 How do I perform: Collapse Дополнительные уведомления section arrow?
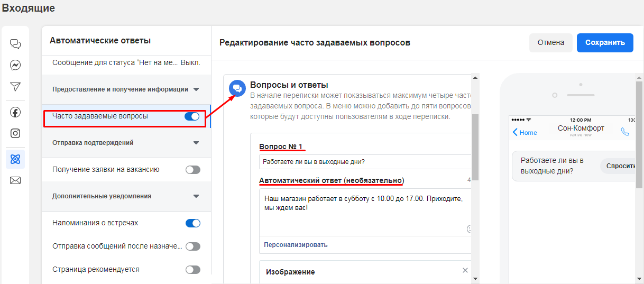coord(196,196)
